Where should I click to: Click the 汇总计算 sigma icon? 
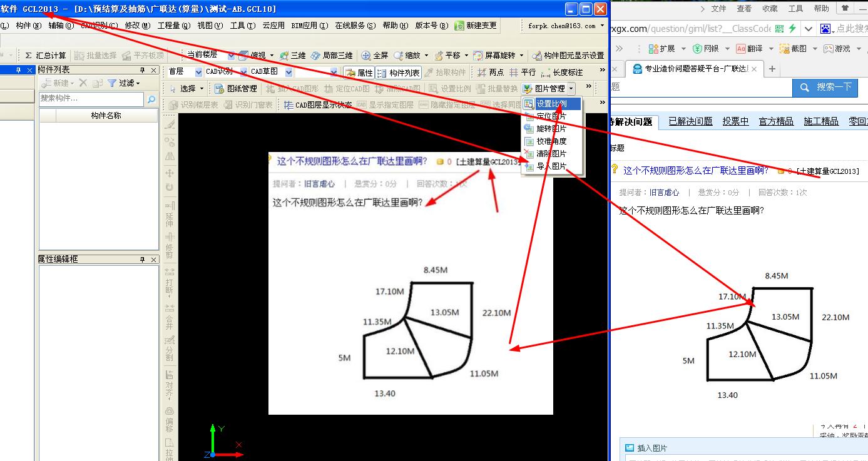(x=28, y=56)
